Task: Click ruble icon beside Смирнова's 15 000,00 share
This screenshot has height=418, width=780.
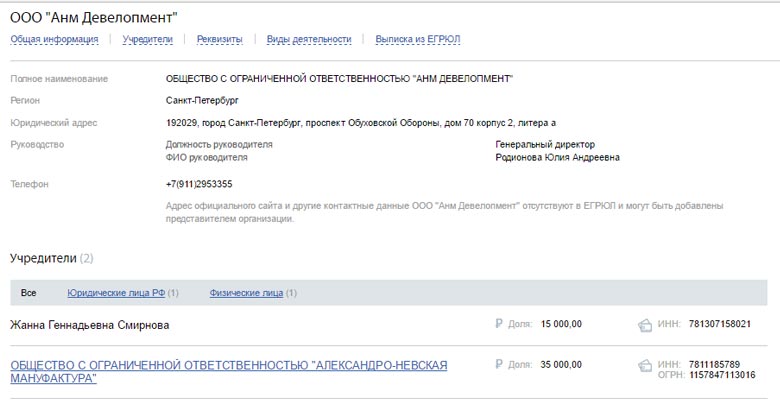Action: click(499, 323)
